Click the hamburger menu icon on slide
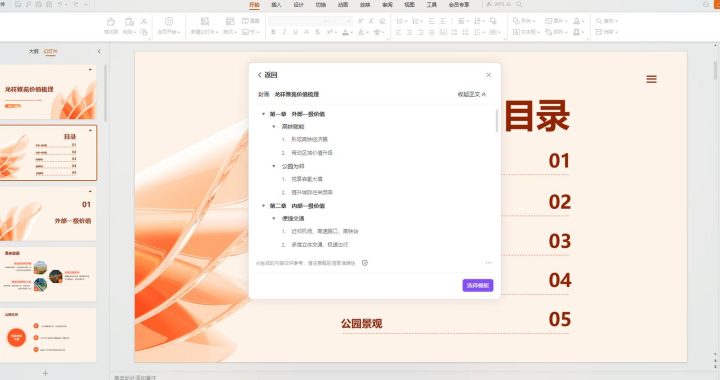Screen dimensions: 720x380 click(651, 79)
